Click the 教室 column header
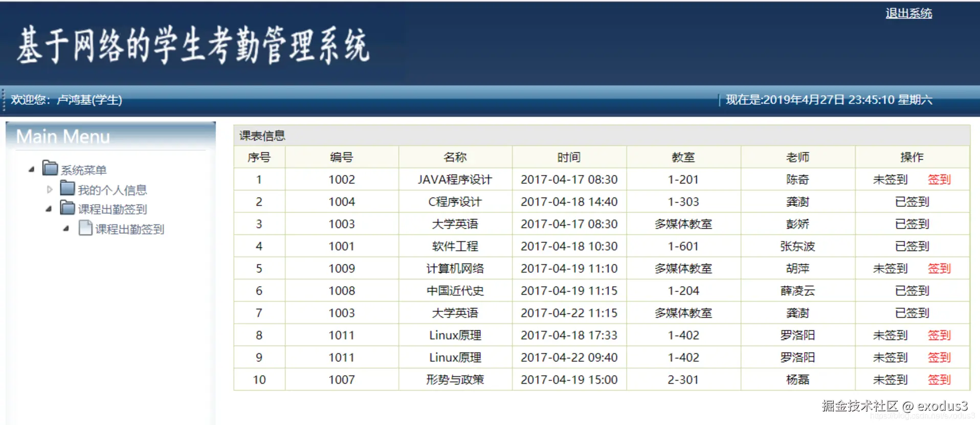Screen dimensions: 980x425 click(683, 158)
